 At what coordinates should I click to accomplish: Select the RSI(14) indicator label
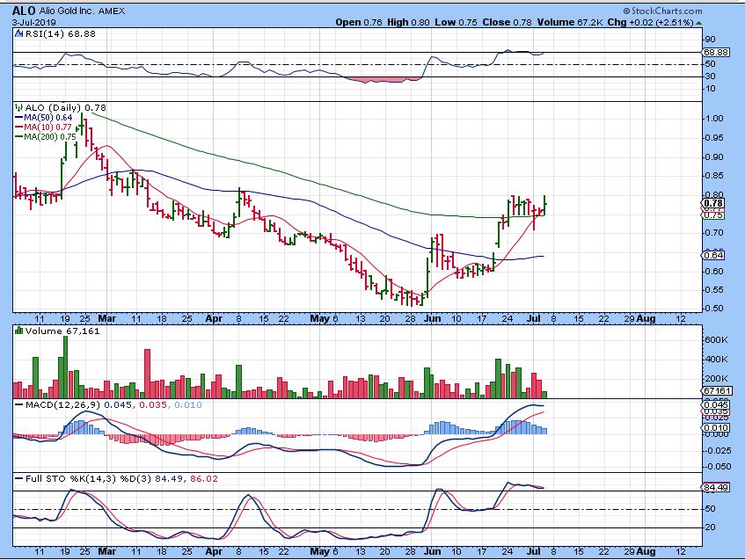41,32
